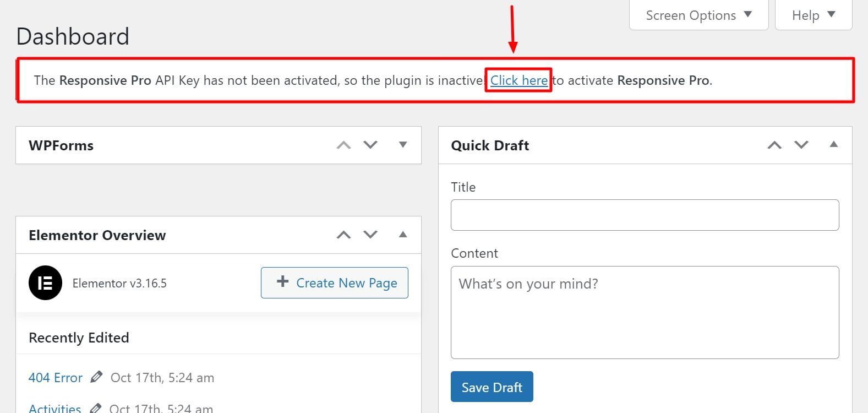Image resolution: width=868 pixels, height=413 pixels.
Task: Click Create New Page button
Action: pyautogui.click(x=335, y=282)
